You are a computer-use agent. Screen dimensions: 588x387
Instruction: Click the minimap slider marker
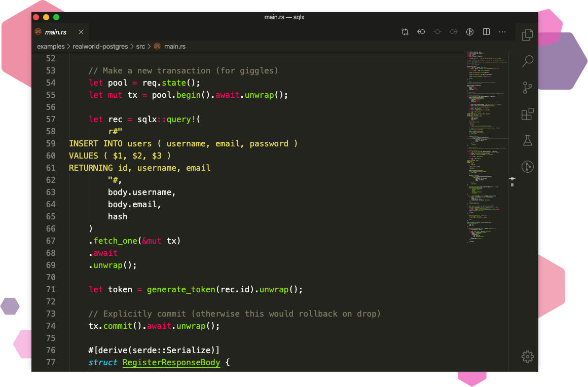click(512, 179)
